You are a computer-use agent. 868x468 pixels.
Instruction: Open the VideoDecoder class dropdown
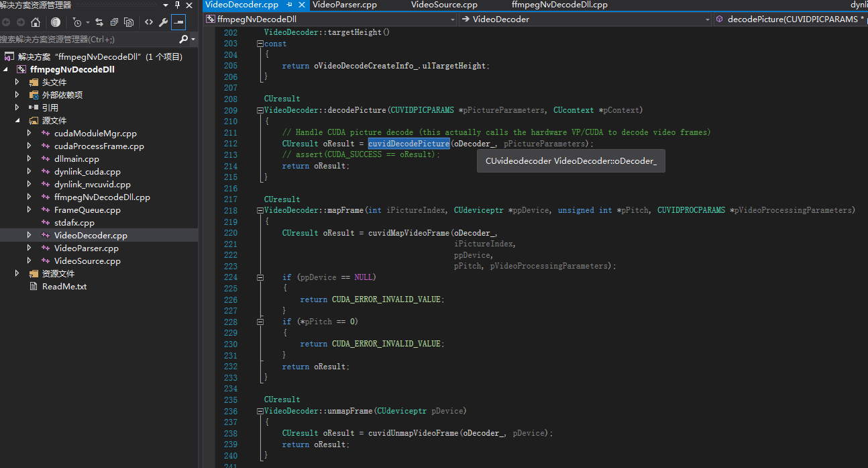coord(707,19)
